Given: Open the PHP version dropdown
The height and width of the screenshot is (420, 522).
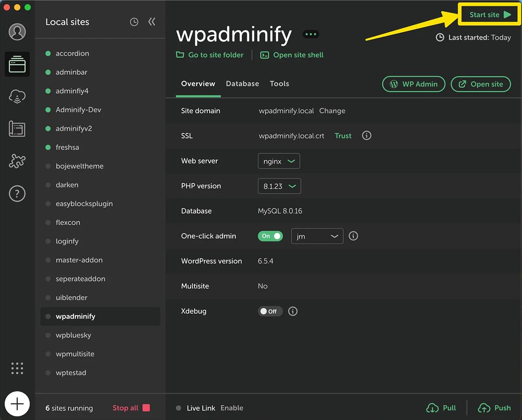Looking at the screenshot, I should 279,186.
